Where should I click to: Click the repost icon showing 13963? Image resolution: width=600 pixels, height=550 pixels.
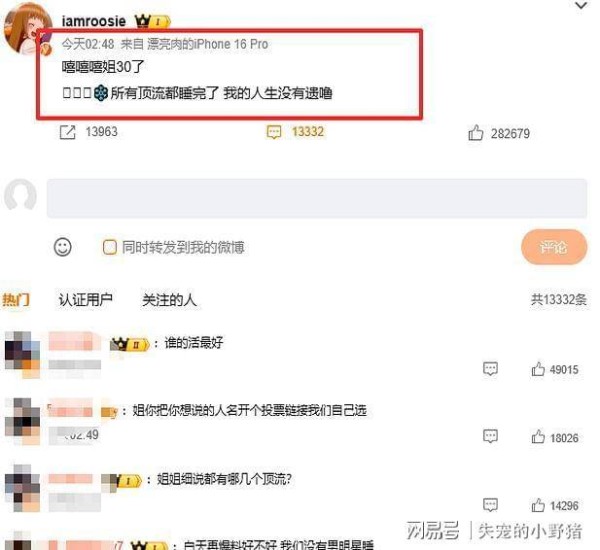[x=68, y=132]
